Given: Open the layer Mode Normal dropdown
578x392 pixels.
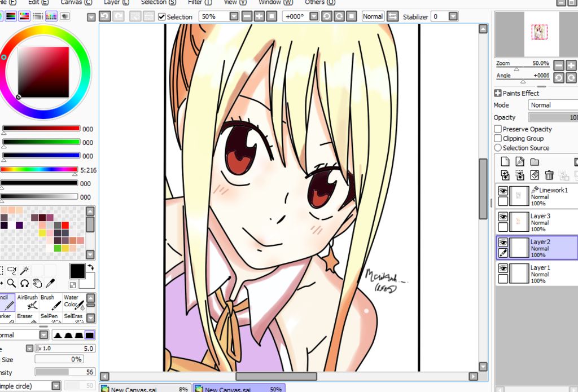Looking at the screenshot, I should tap(553, 105).
